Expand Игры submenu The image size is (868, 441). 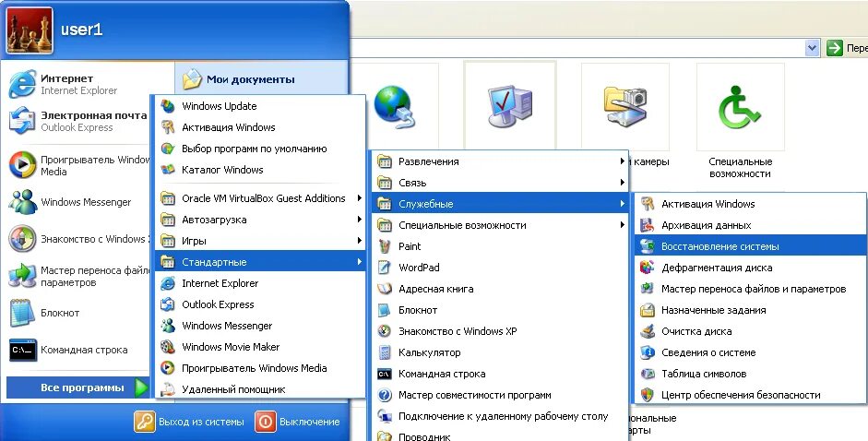tap(260, 241)
